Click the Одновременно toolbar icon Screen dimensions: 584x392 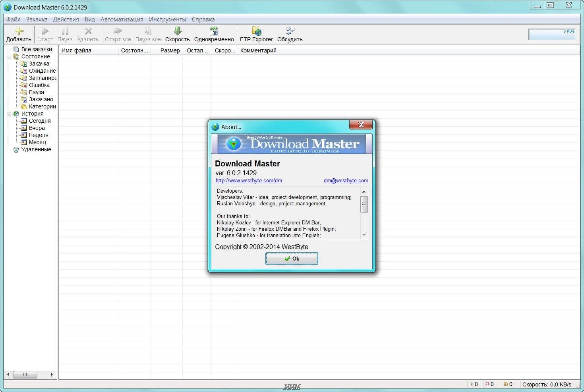click(214, 31)
